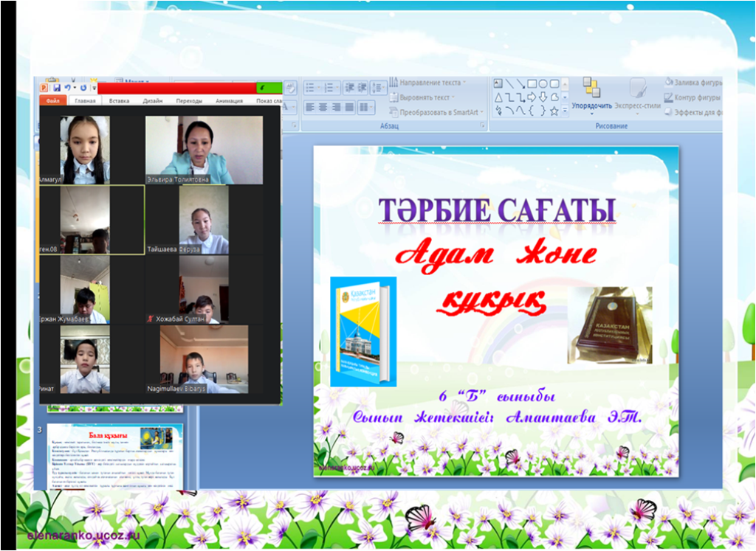Save the presentation via Quick Access toolbar

pyautogui.click(x=57, y=87)
